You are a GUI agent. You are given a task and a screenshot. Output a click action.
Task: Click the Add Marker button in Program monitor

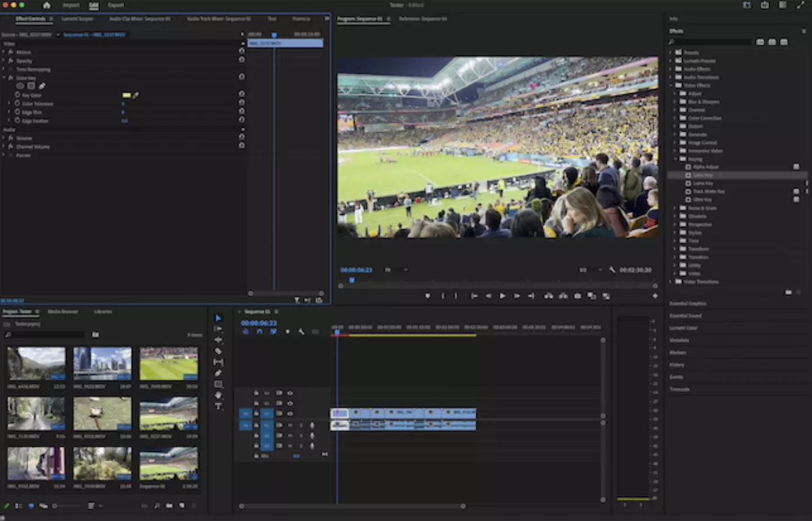click(x=428, y=296)
